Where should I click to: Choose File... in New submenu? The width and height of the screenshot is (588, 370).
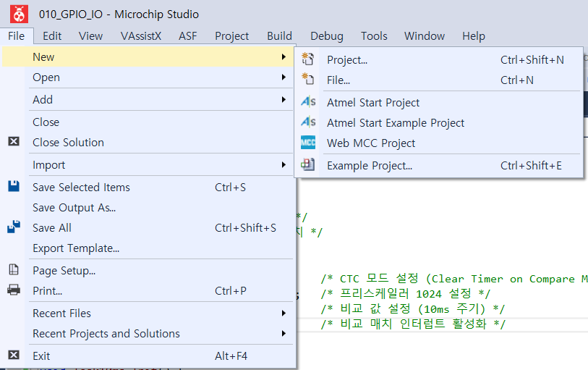point(439,80)
